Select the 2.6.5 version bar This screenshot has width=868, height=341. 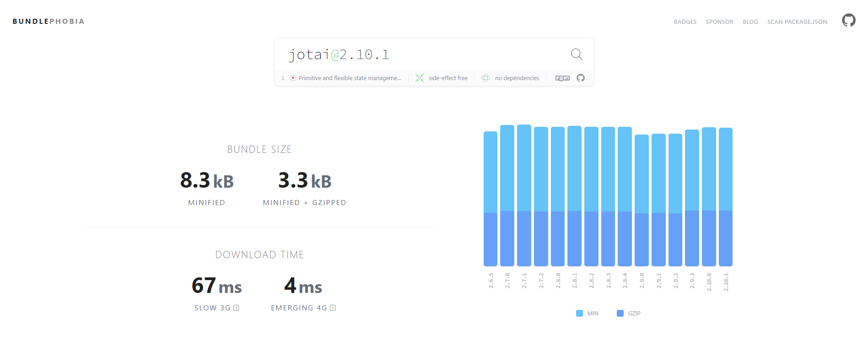pos(491,199)
